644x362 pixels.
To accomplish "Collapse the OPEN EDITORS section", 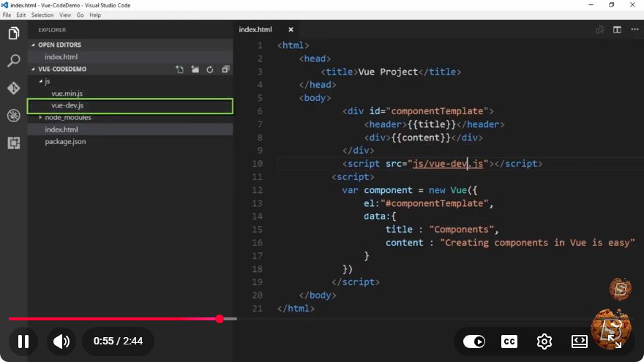I will 33,45.
